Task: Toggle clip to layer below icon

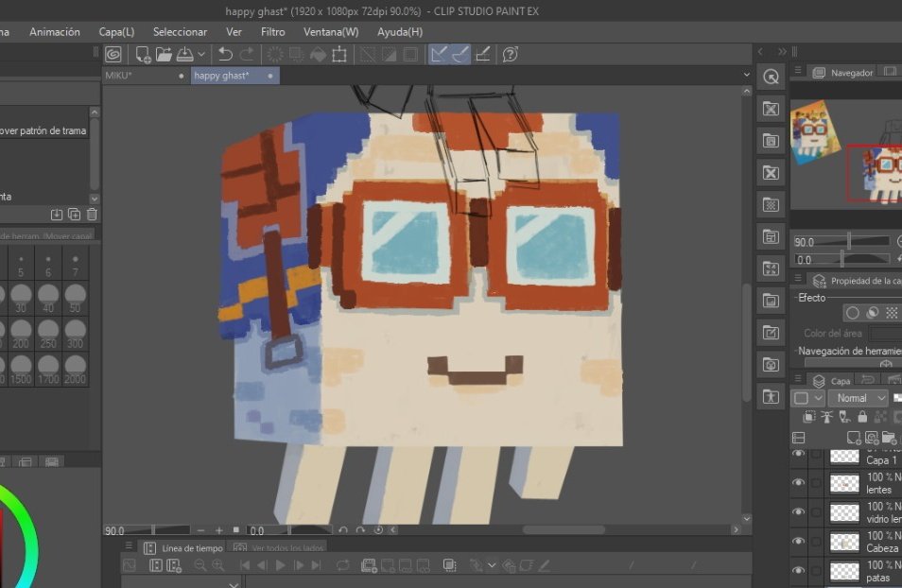Action: [x=809, y=417]
